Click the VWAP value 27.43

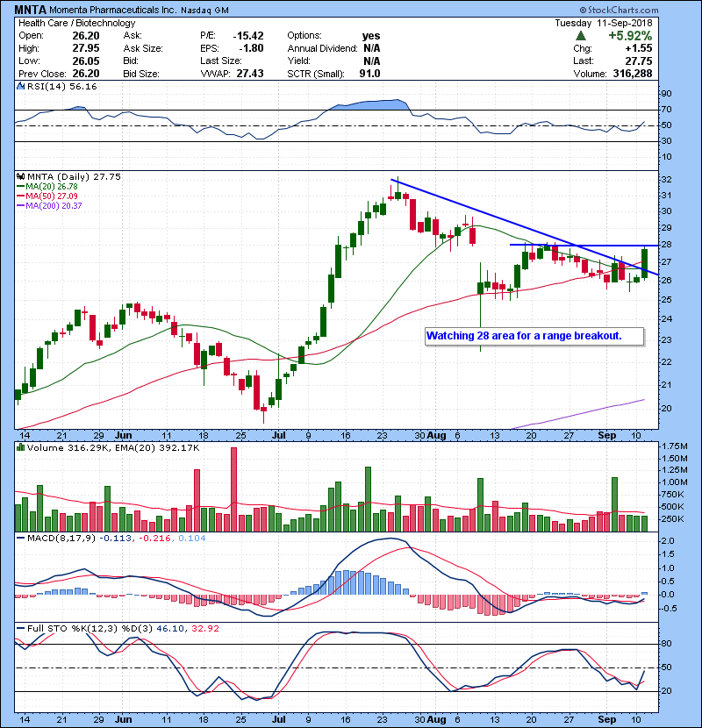(250, 74)
